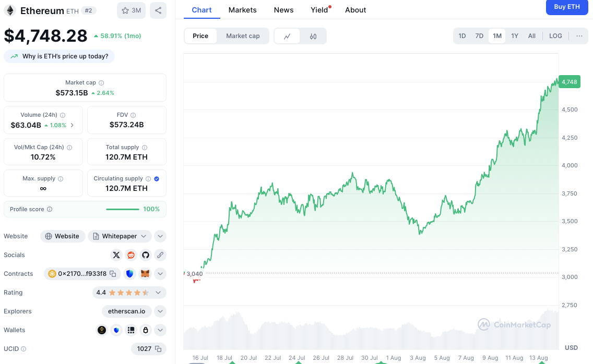
Task: Click the blue shield contract icon
Action: tap(129, 274)
